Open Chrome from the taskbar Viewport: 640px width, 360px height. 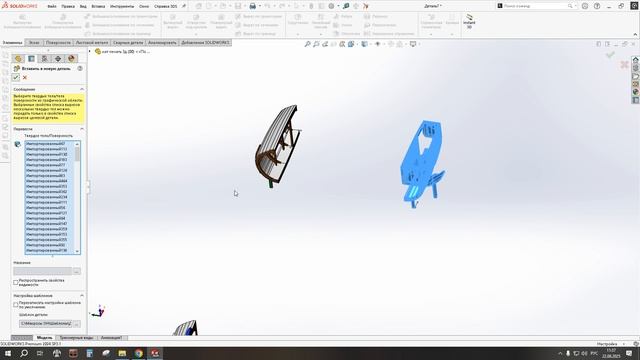pyautogui.click(x=139, y=353)
